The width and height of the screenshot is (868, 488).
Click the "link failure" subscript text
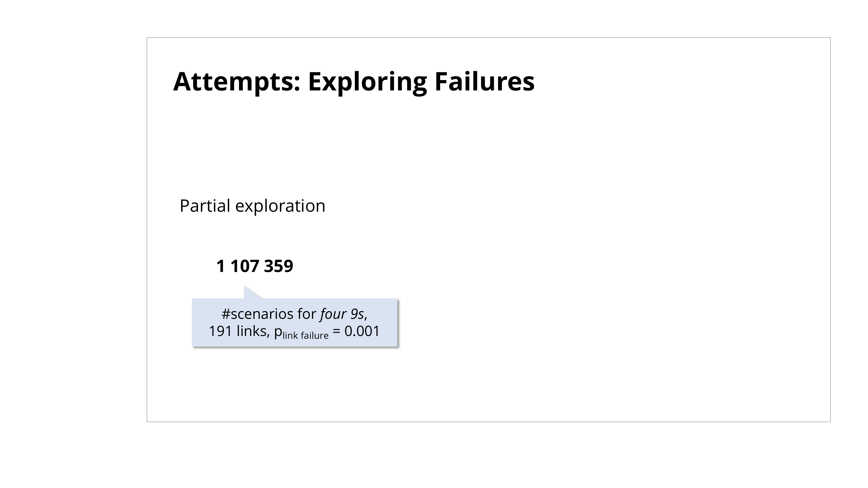click(x=305, y=336)
